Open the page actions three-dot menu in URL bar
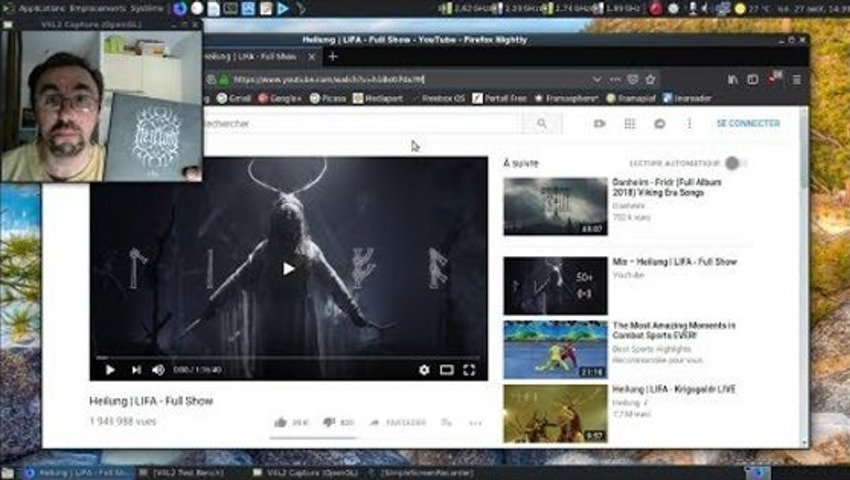 pyautogui.click(x=615, y=80)
